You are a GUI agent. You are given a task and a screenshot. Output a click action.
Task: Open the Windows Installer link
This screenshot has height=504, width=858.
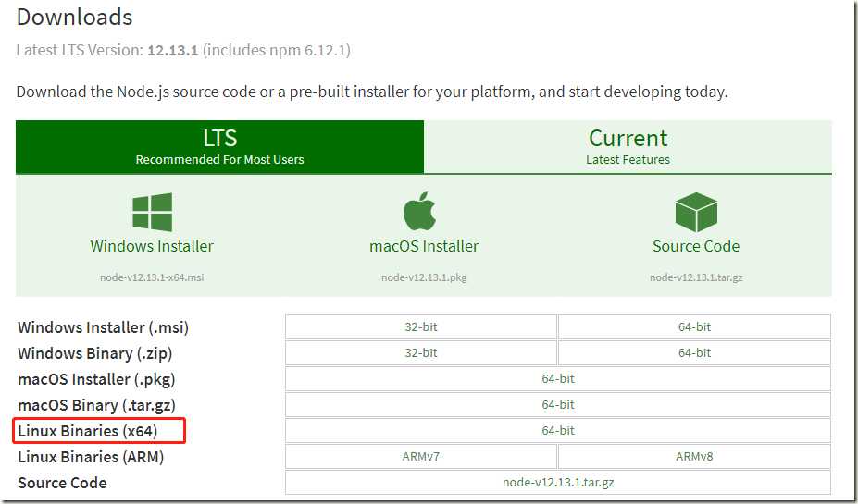point(152,246)
